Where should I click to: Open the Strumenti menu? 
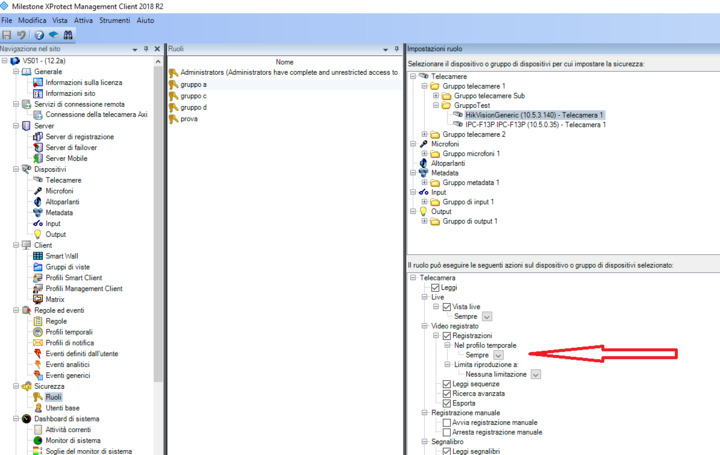click(114, 20)
